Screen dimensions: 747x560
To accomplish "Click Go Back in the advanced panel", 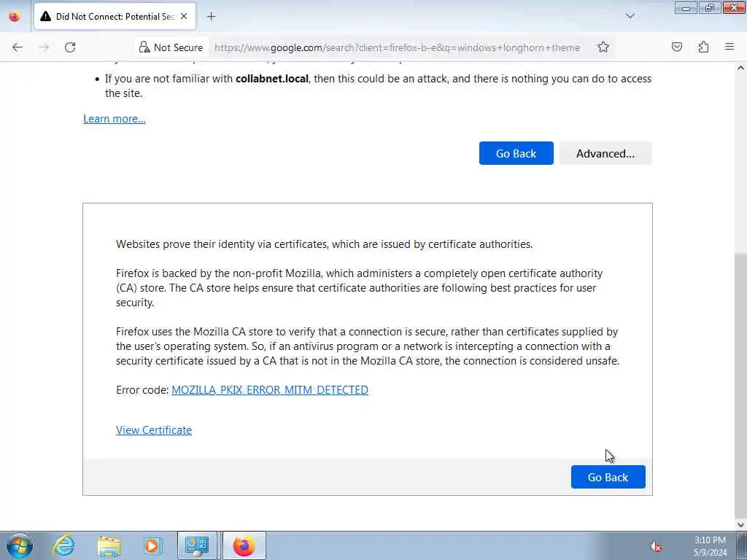I will point(608,477).
